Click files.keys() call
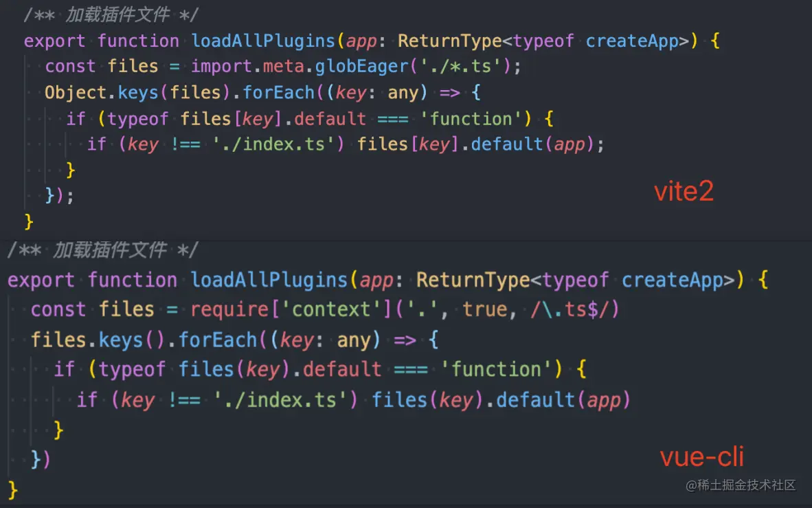This screenshot has height=508, width=812. click(98, 340)
